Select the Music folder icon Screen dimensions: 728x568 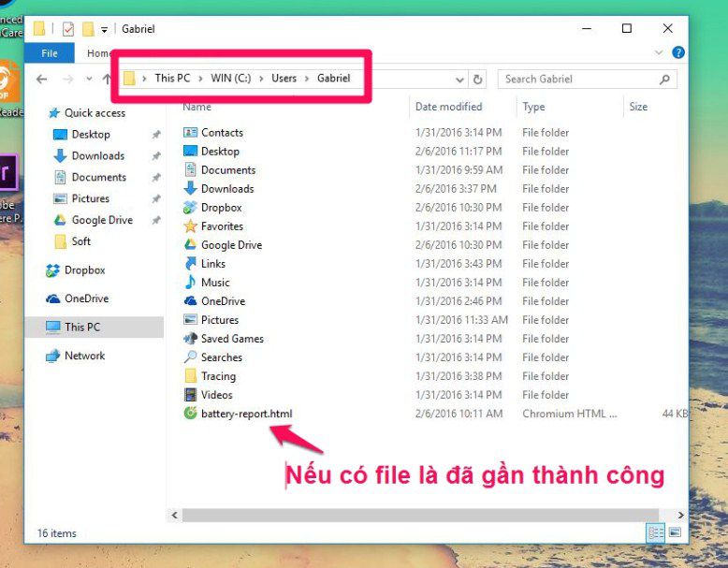(x=191, y=283)
